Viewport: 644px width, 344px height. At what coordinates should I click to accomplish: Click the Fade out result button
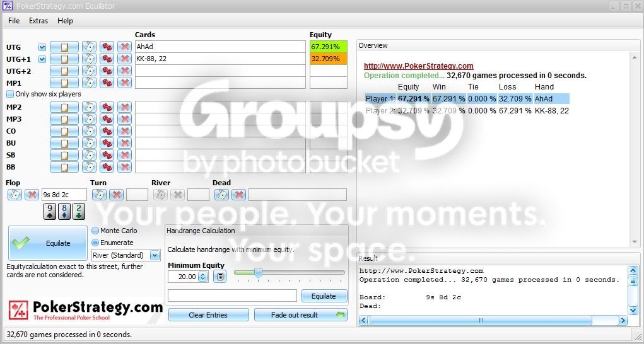pos(301,315)
